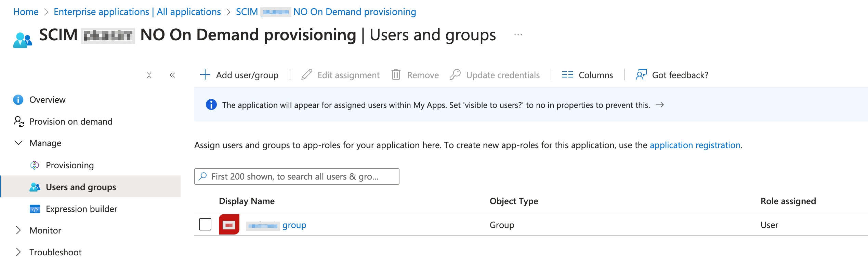The image size is (868, 269).
Task: Click the Expression builder code icon
Action: pyautogui.click(x=35, y=209)
